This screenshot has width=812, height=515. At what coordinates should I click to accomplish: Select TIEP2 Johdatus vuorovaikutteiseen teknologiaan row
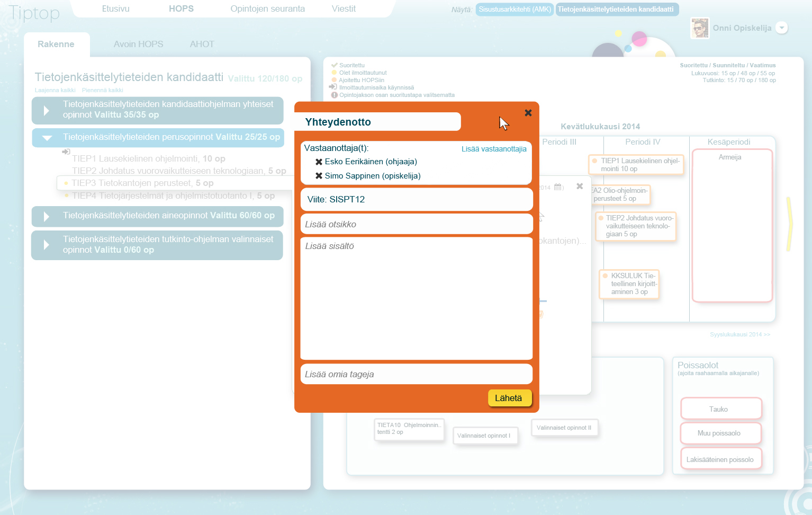coord(179,171)
